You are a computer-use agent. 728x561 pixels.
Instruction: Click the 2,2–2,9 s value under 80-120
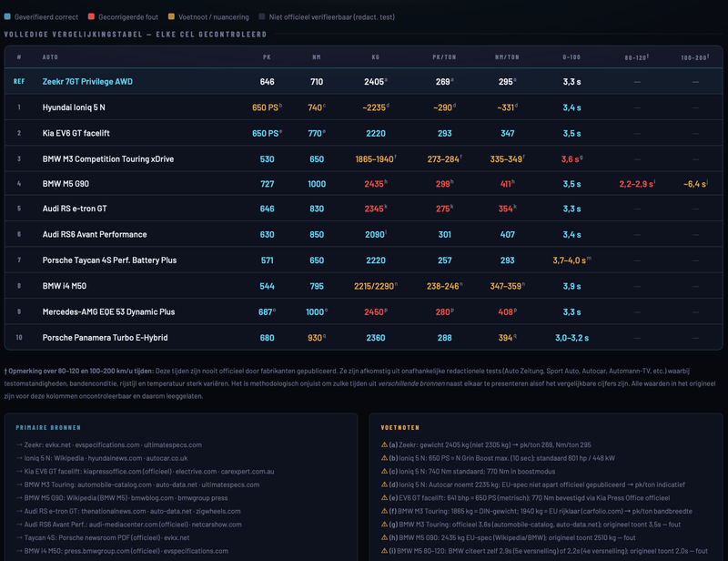pos(636,184)
